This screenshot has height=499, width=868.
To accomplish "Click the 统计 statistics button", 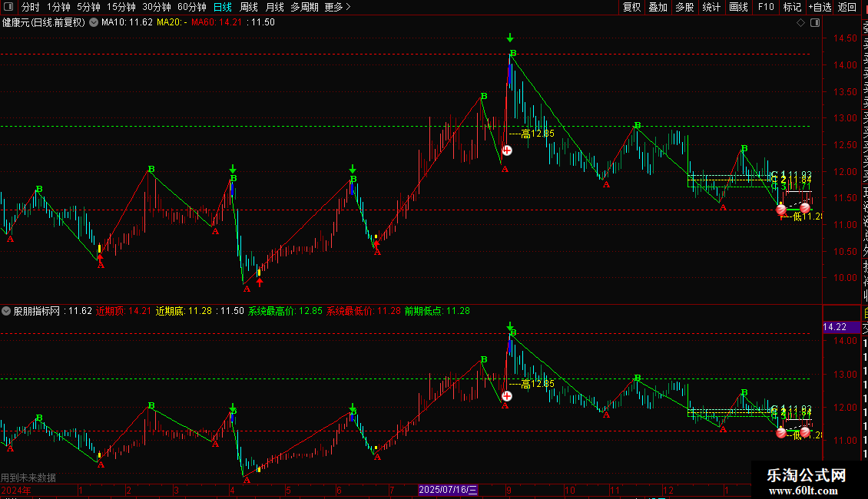I will coord(711,7).
